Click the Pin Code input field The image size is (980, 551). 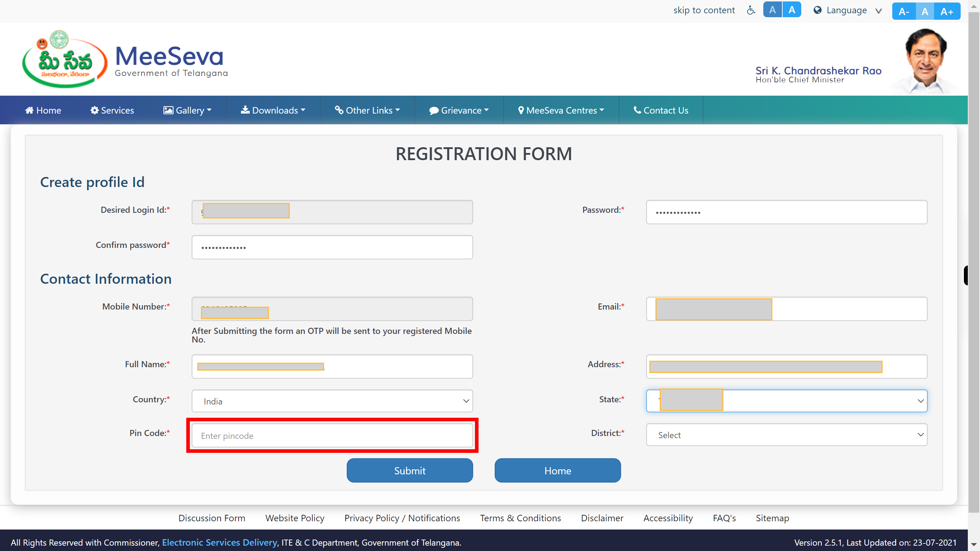(x=332, y=435)
